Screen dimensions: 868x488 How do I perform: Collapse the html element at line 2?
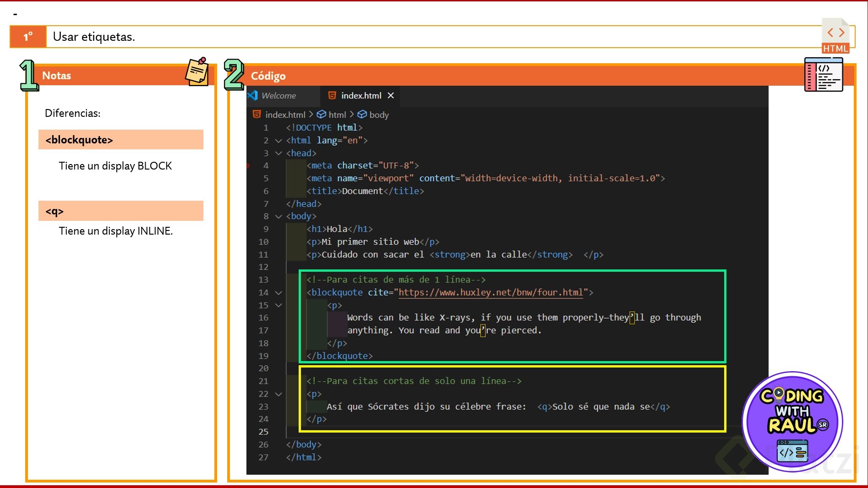point(278,141)
